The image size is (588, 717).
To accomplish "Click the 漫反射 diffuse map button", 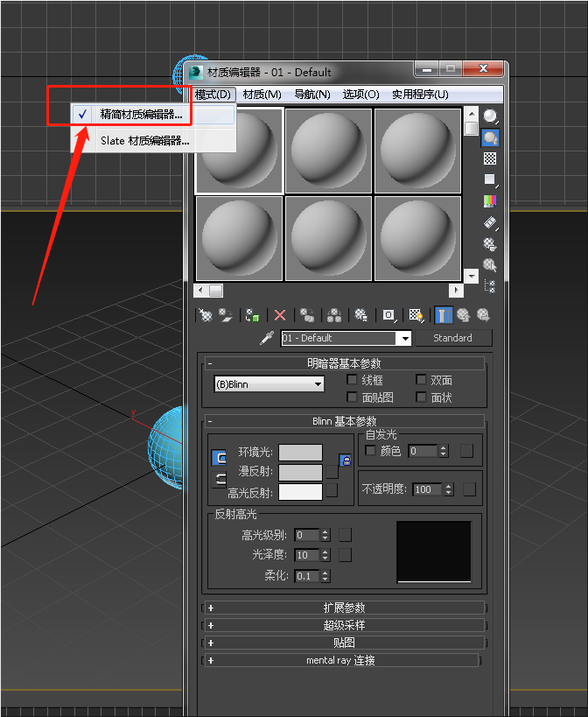I will (x=332, y=472).
